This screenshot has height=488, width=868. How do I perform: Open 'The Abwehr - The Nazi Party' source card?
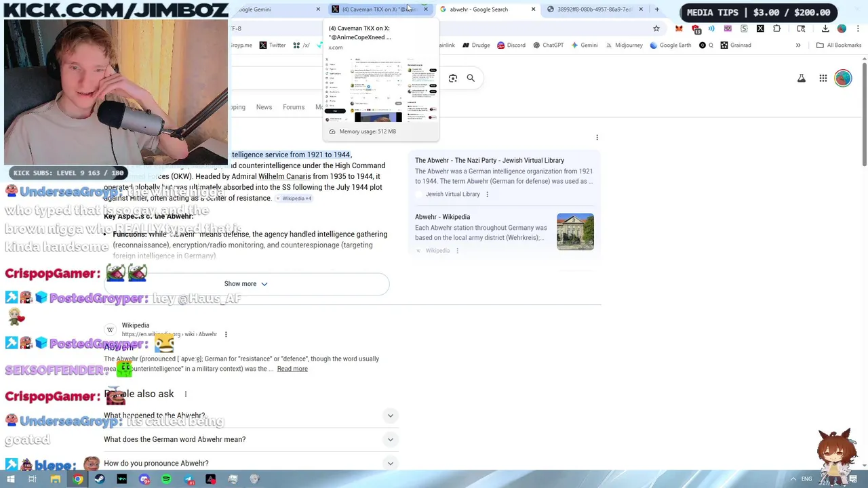coord(504,177)
